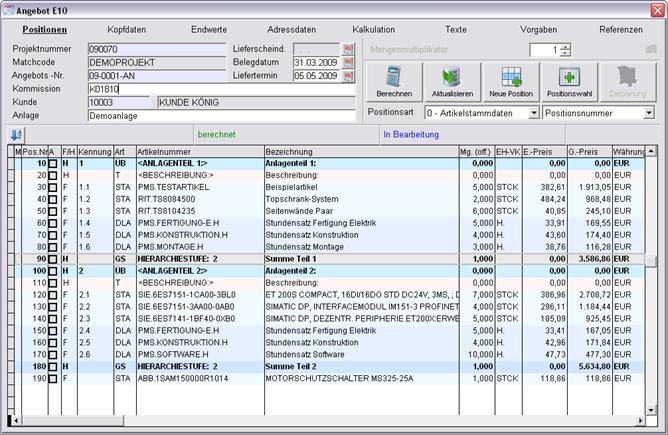Increase the Mengenmultiplikator spinner value
The width and height of the screenshot is (668, 435).
[566, 46]
